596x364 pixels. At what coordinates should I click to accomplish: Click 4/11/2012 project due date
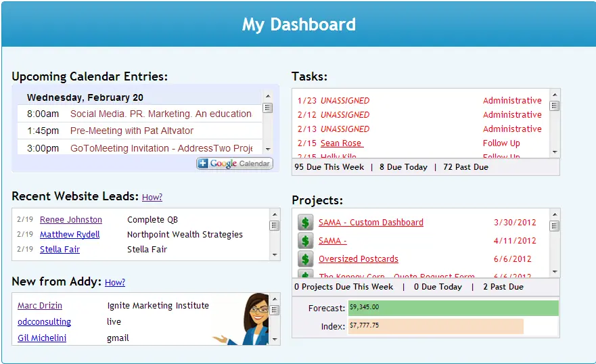tap(515, 240)
